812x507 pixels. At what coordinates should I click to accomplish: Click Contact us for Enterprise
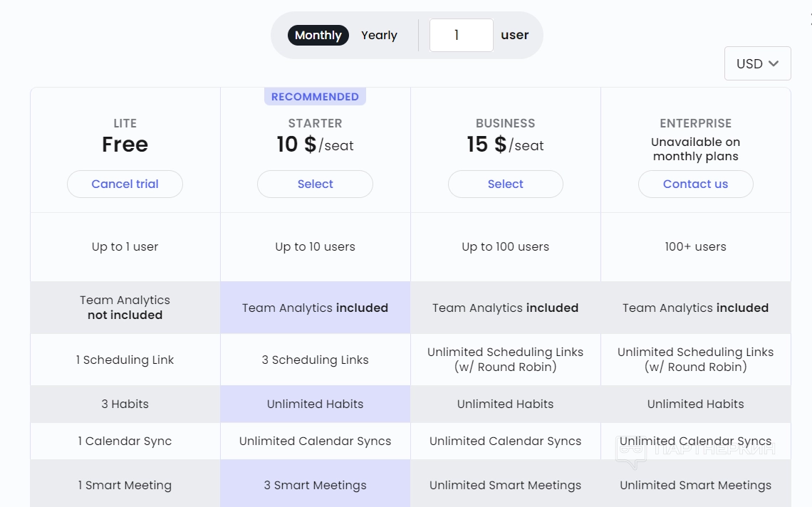point(695,184)
